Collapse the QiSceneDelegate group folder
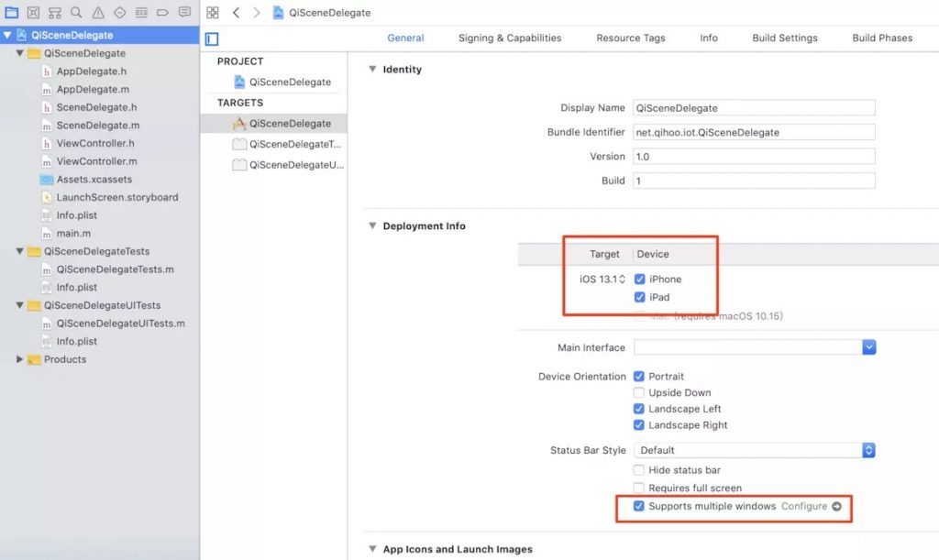Image resolution: width=939 pixels, height=560 pixels. click(x=20, y=53)
